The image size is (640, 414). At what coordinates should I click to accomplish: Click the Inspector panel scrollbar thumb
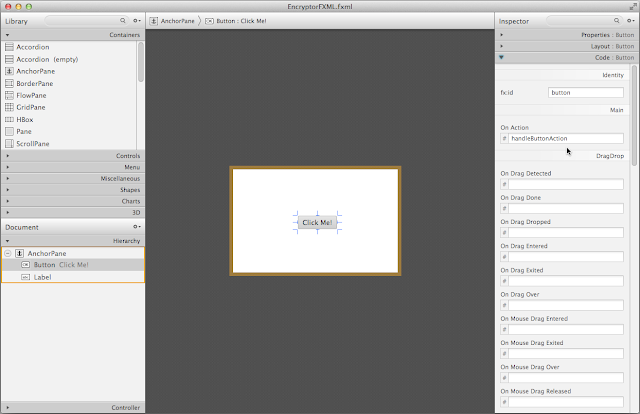pos(634,115)
